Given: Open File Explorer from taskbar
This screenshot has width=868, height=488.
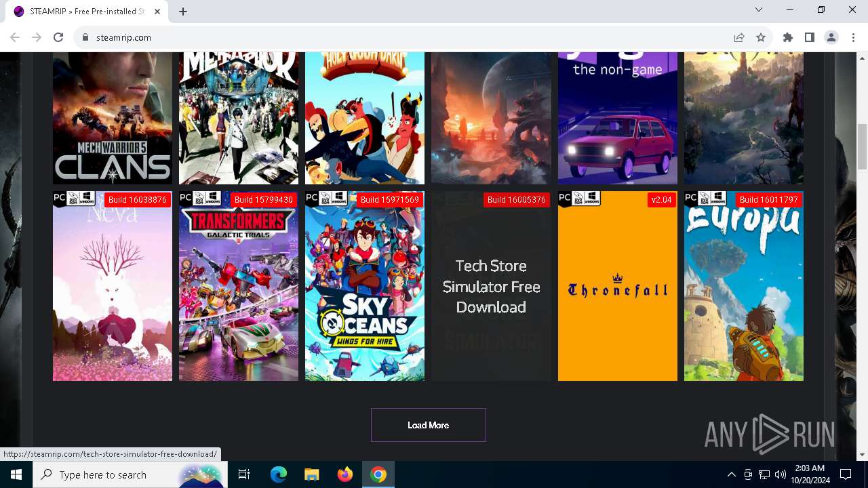Looking at the screenshot, I should (x=312, y=474).
